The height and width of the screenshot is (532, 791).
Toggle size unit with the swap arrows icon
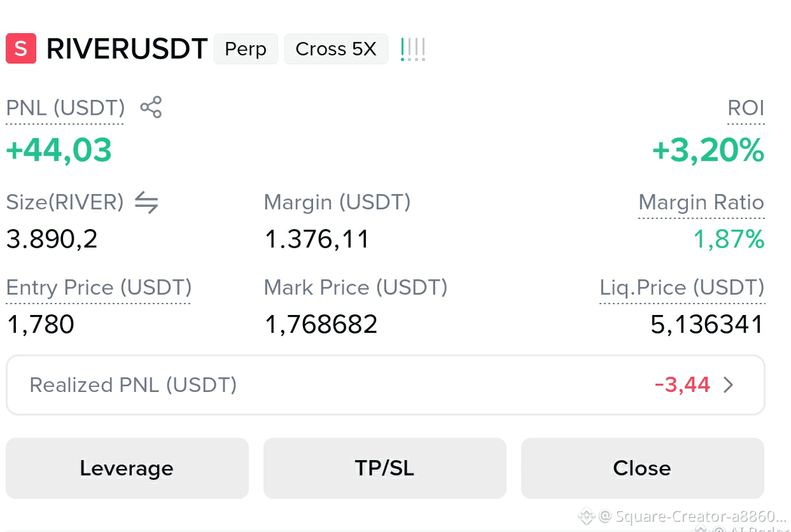click(146, 203)
